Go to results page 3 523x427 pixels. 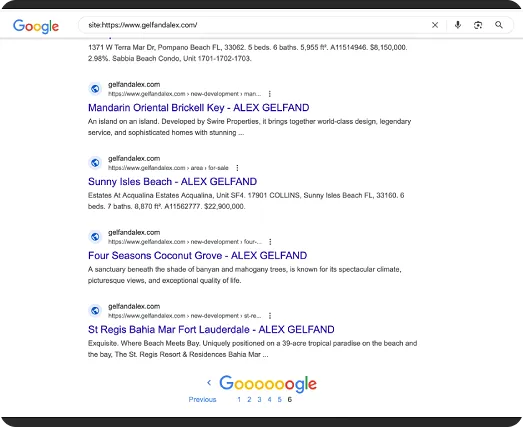[x=259, y=400]
